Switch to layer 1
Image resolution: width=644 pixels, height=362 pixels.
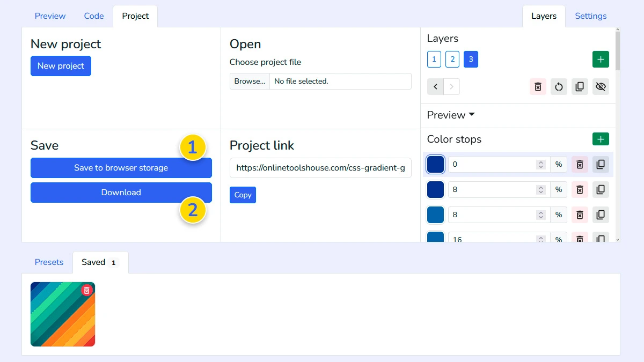[x=434, y=59]
